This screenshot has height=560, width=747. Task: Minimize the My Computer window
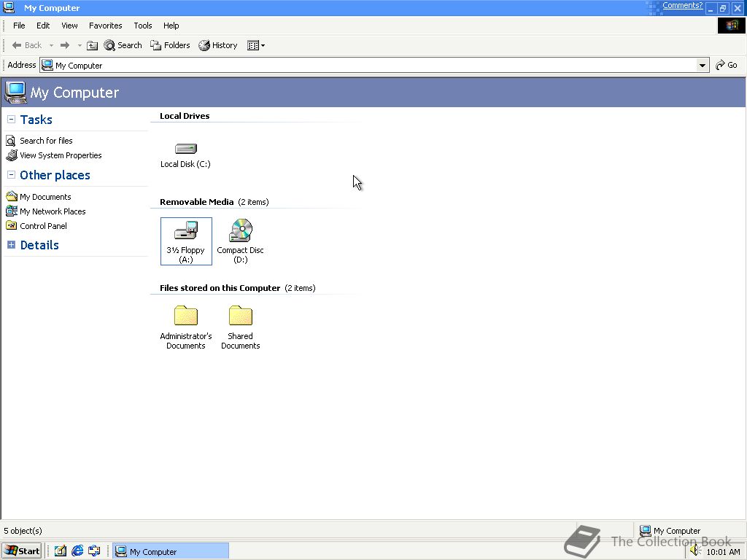pyautogui.click(x=711, y=8)
